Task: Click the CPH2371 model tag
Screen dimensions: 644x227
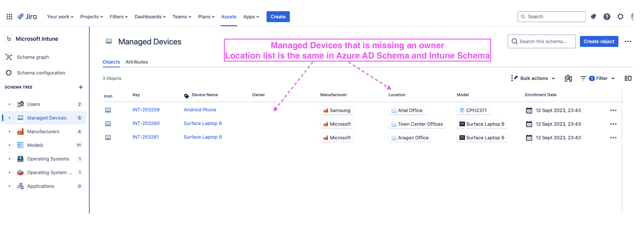Action: click(473, 110)
